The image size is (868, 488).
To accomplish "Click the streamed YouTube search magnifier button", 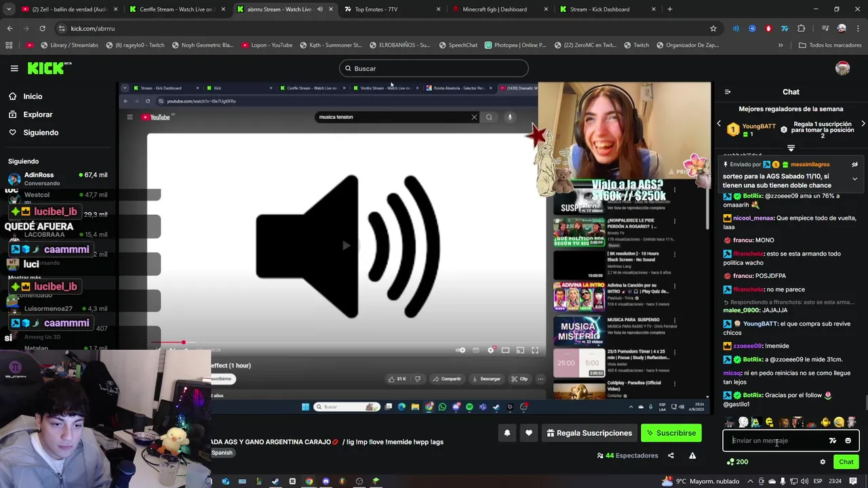I will tap(489, 117).
